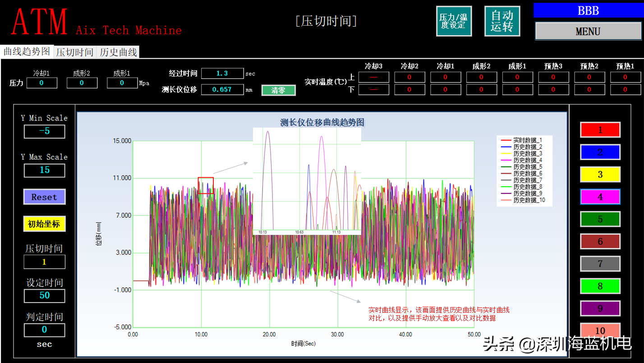Open the MENU button
644x363 pixels.
[588, 31]
